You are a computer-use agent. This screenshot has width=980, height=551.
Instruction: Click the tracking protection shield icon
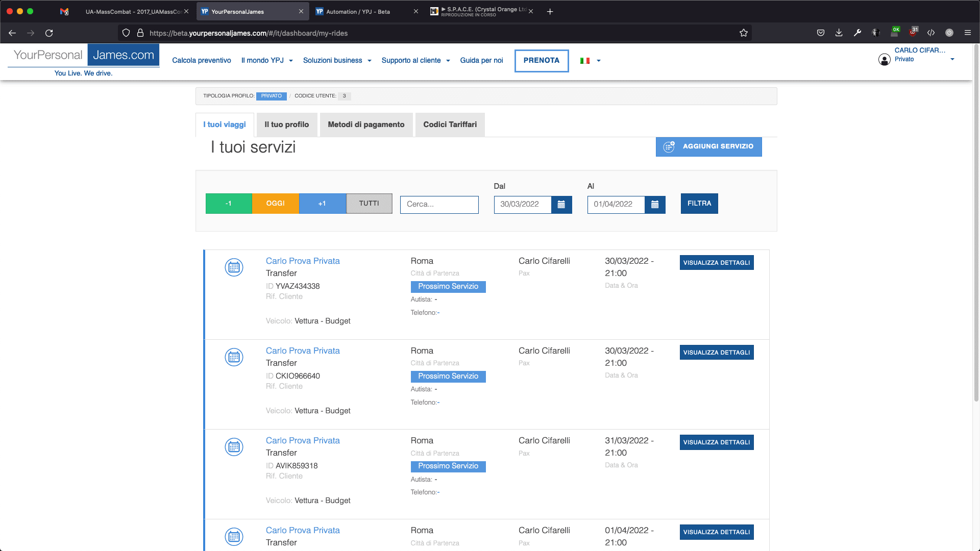pos(126,33)
